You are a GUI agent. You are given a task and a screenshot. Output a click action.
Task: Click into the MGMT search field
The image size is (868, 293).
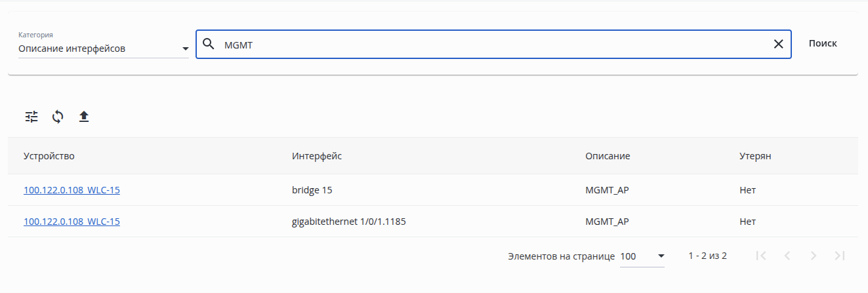point(492,44)
